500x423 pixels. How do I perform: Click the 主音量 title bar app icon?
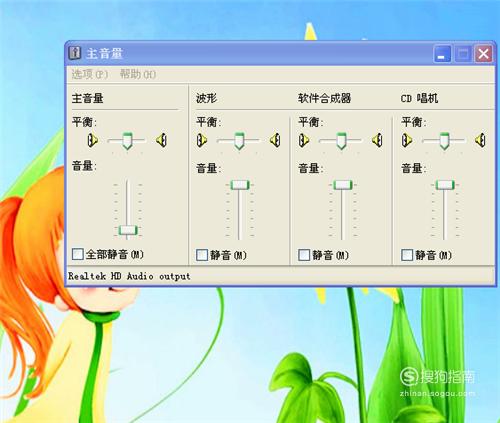click(75, 53)
